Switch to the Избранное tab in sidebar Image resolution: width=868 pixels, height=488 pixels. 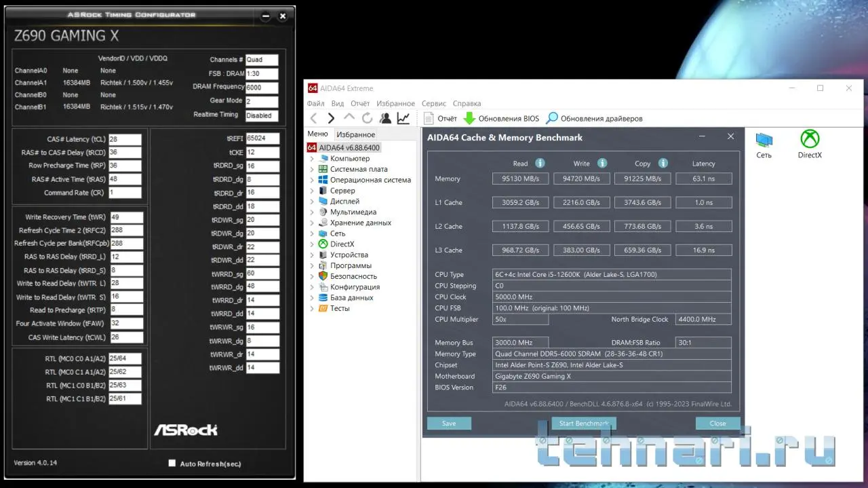(x=356, y=134)
